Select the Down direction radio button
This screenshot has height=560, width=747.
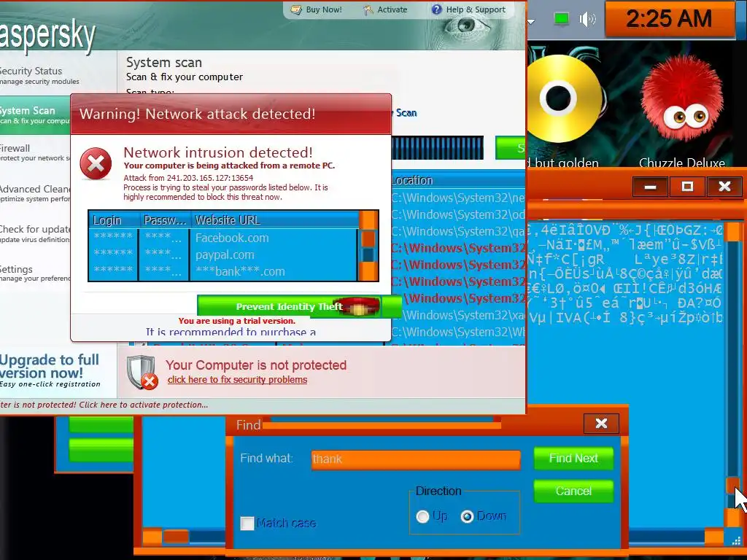point(467,517)
